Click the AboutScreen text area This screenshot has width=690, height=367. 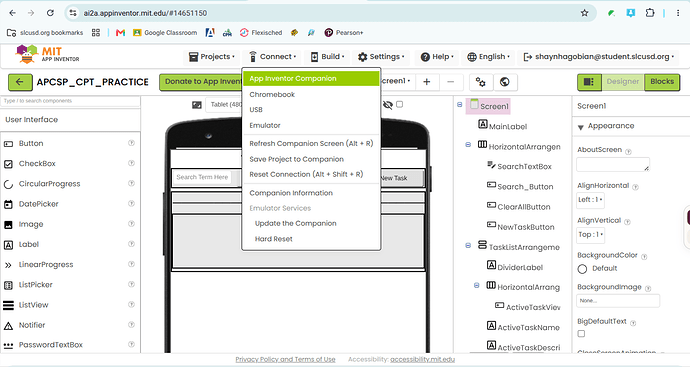pyautogui.click(x=613, y=165)
